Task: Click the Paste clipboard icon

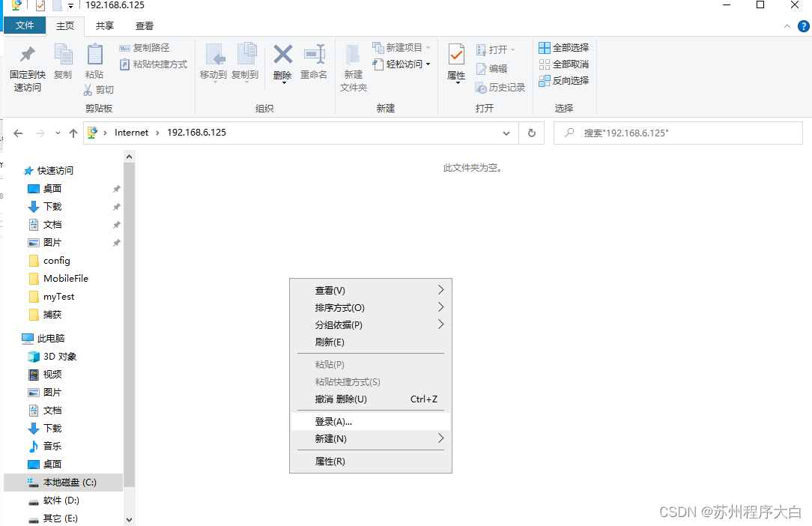Action: pyautogui.click(x=95, y=55)
